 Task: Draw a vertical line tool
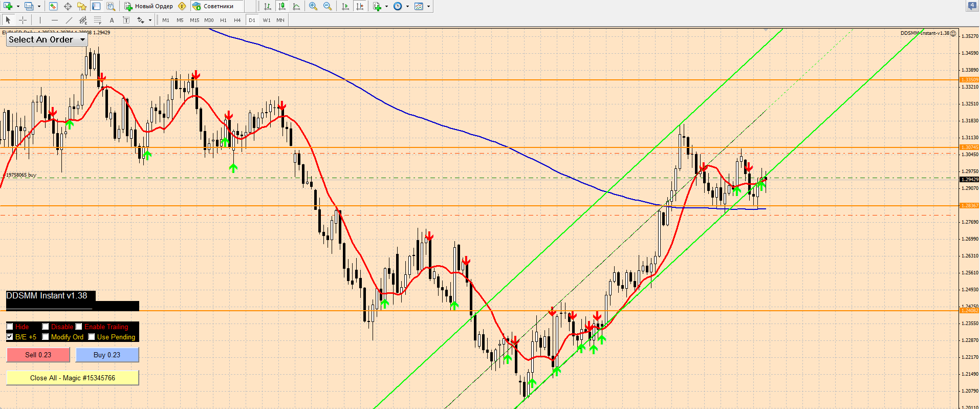point(40,20)
